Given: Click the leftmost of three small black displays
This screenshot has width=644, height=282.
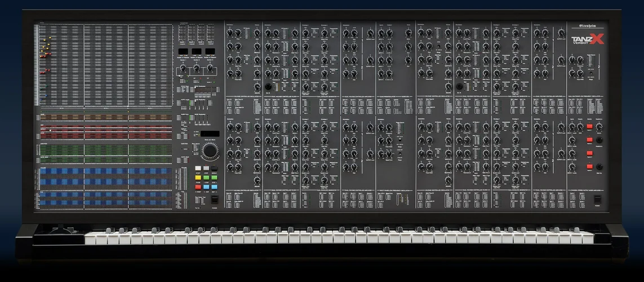Looking at the screenshot, I should tap(183, 51).
